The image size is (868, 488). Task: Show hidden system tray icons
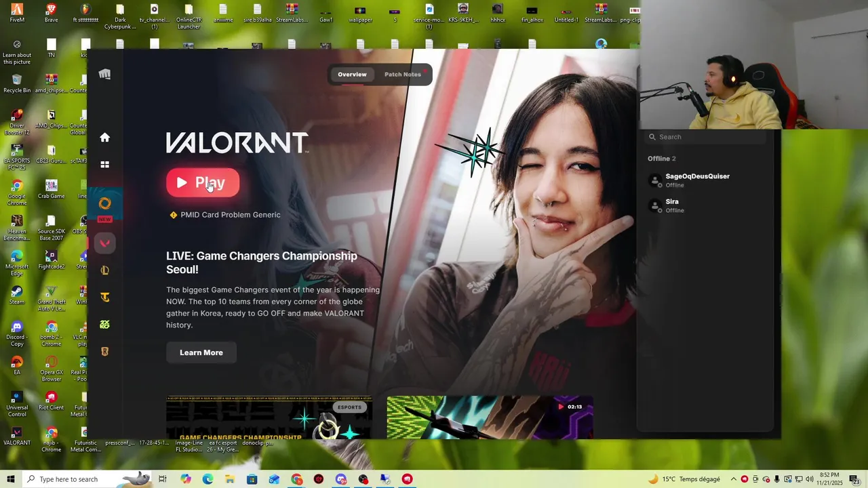click(x=733, y=479)
